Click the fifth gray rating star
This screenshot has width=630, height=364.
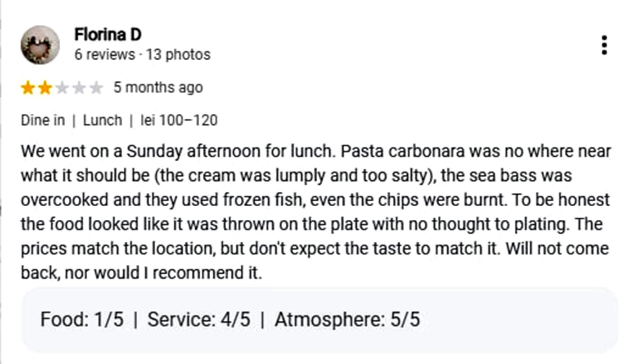click(96, 88)
